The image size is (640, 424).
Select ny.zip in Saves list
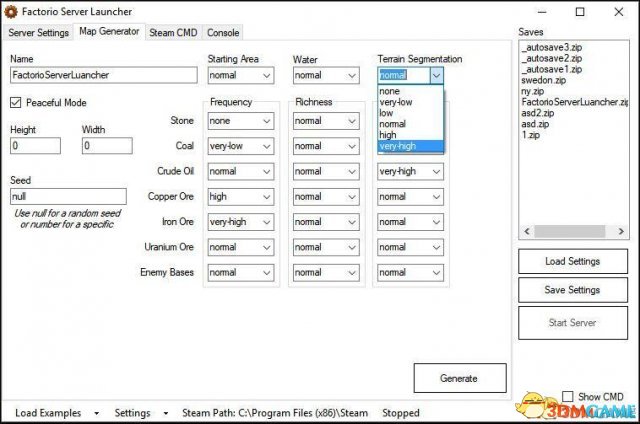[533, 91]
